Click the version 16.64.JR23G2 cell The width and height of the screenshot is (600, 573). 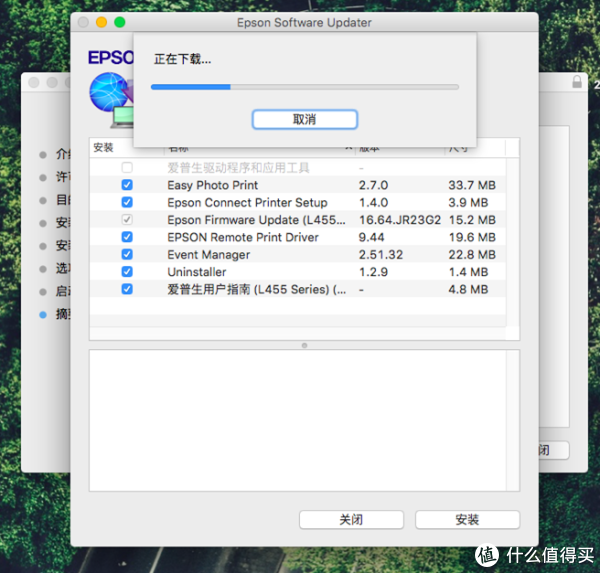click(399, 220)
